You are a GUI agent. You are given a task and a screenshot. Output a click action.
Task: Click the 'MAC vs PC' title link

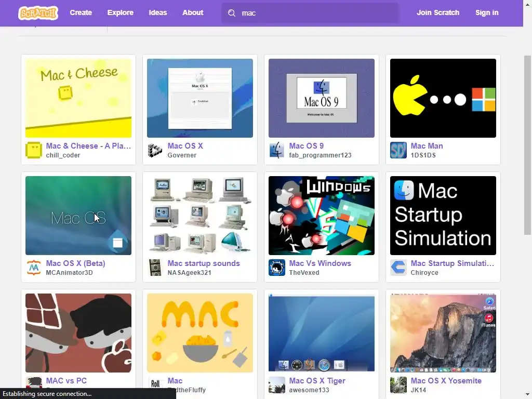66,381
